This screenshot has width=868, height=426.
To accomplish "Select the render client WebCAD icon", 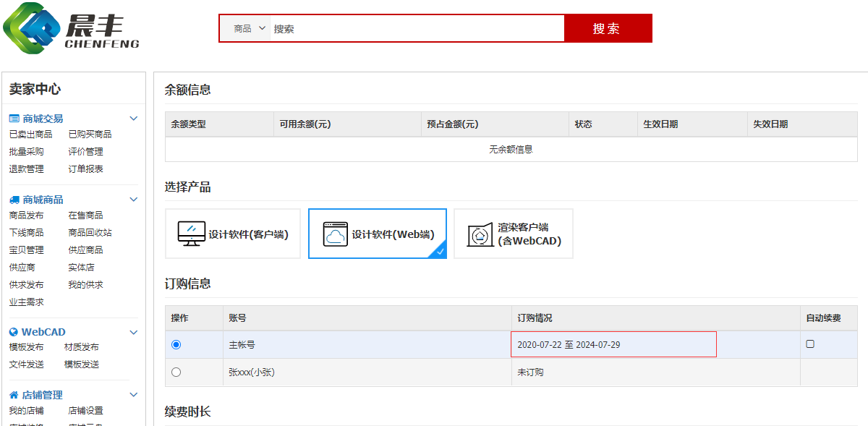I will point(480,234).
